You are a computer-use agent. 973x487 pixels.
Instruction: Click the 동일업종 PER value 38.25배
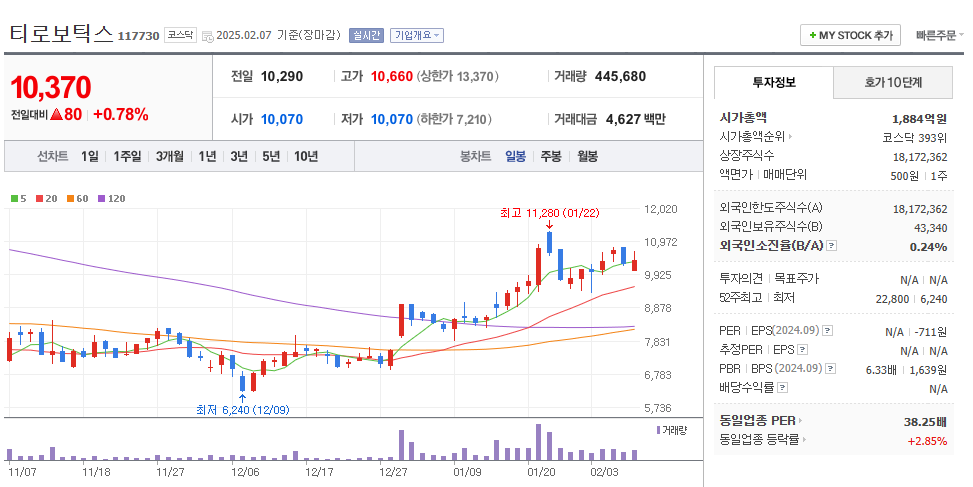tap(925, 422)
